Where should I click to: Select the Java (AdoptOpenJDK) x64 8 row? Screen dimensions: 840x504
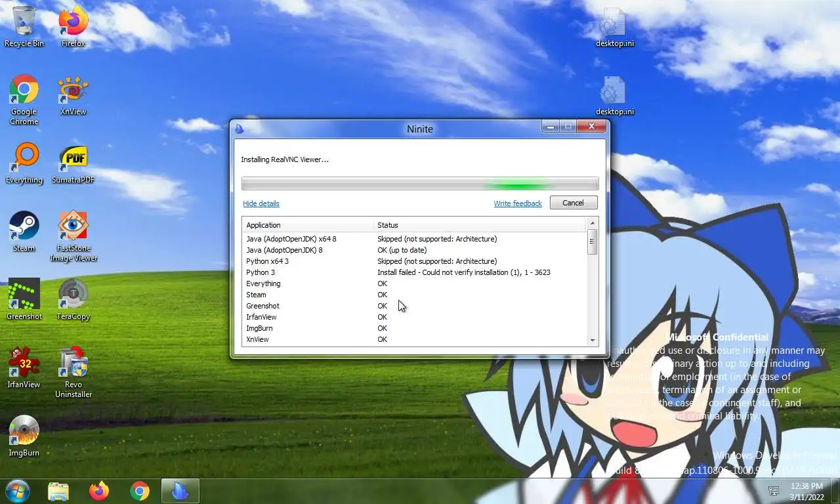pyautogui.click(x=415, y=239)
